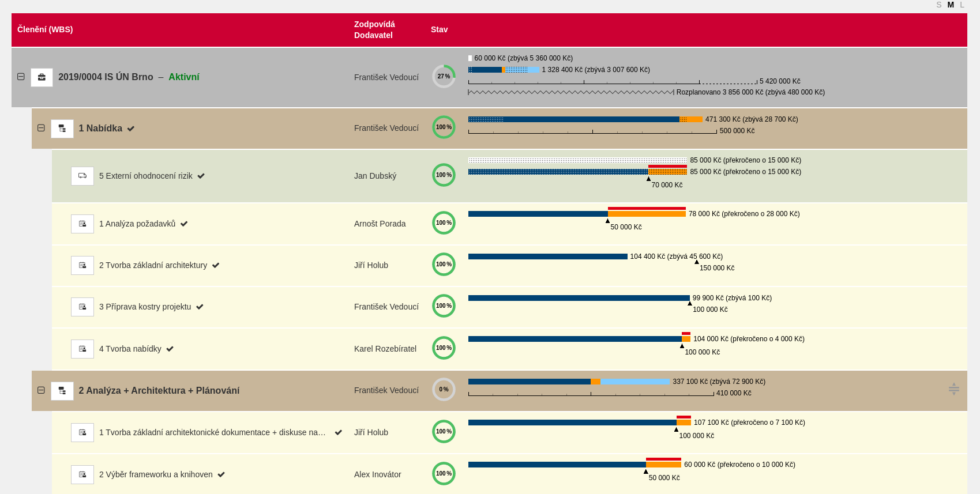Switch to size L view
This screenshot has width=980, height=494.
962,5
